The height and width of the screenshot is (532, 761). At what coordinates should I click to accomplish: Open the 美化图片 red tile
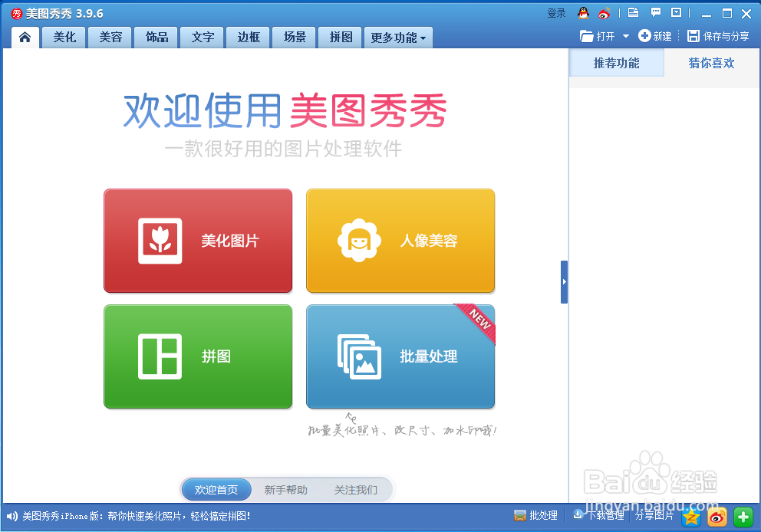coord(198,241)
